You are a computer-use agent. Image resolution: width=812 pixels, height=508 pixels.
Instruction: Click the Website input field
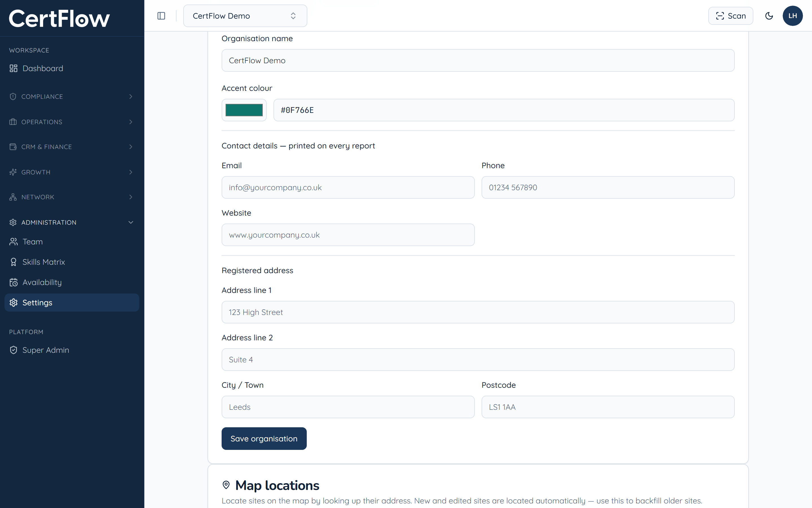point(348,235)
